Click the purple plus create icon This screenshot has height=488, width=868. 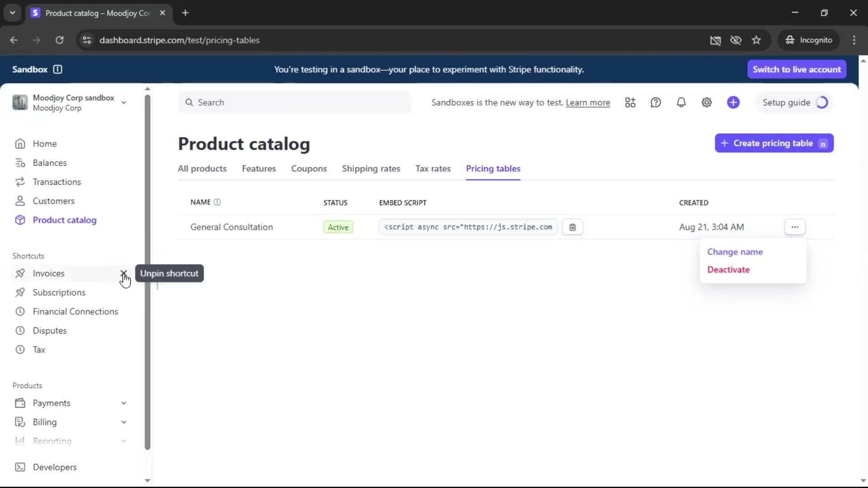pyautogui.click(x=733, y=103)
